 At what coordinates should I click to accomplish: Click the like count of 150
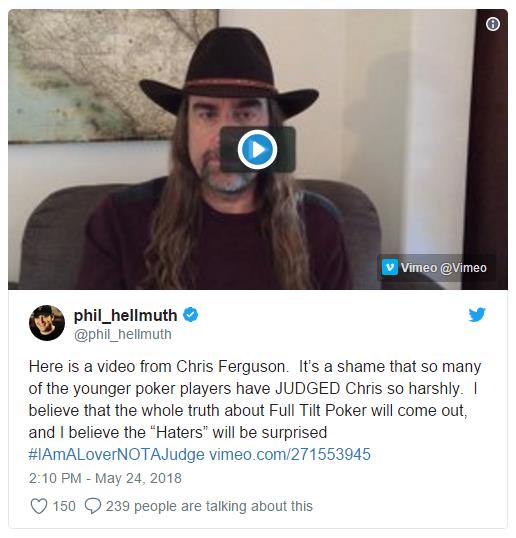pos(64,506)
